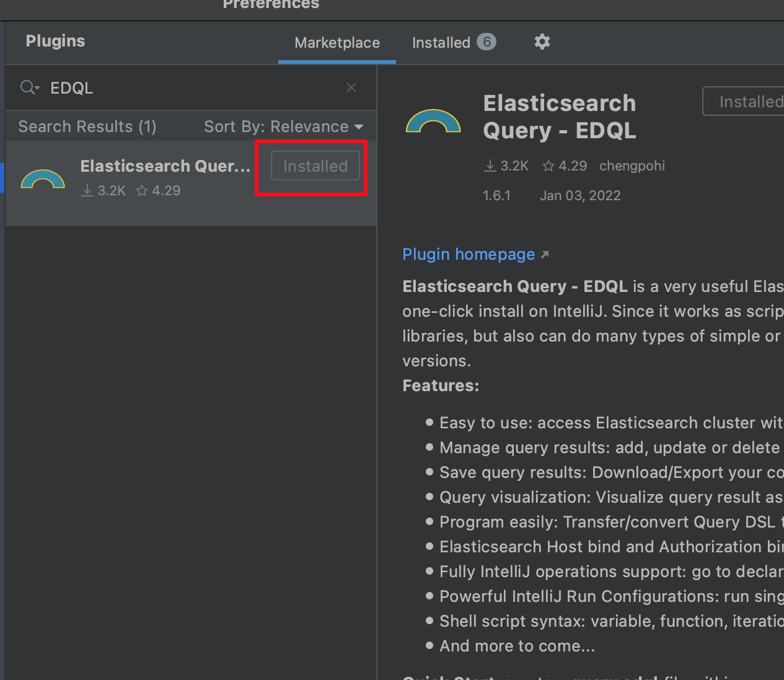Viewport: 784px width, 680px height.
Task: Click the EDQL plugin logo in the results list
Action: [x=42, y=179]
